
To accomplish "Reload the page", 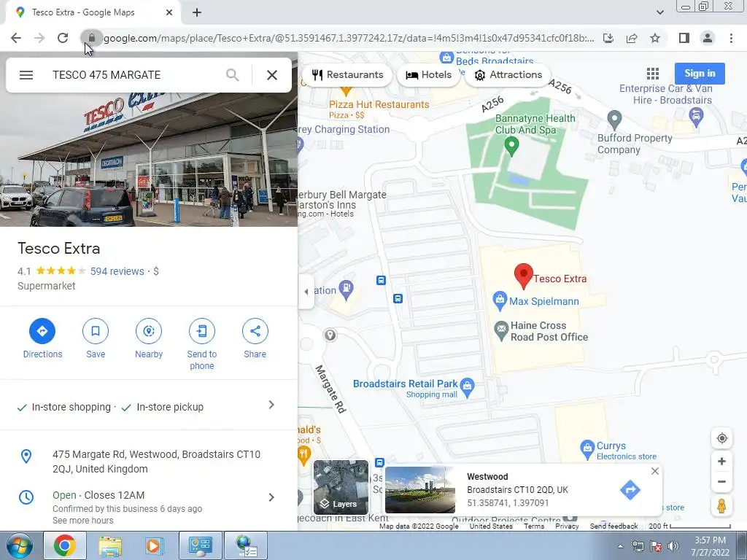I will tap(63, 38).
